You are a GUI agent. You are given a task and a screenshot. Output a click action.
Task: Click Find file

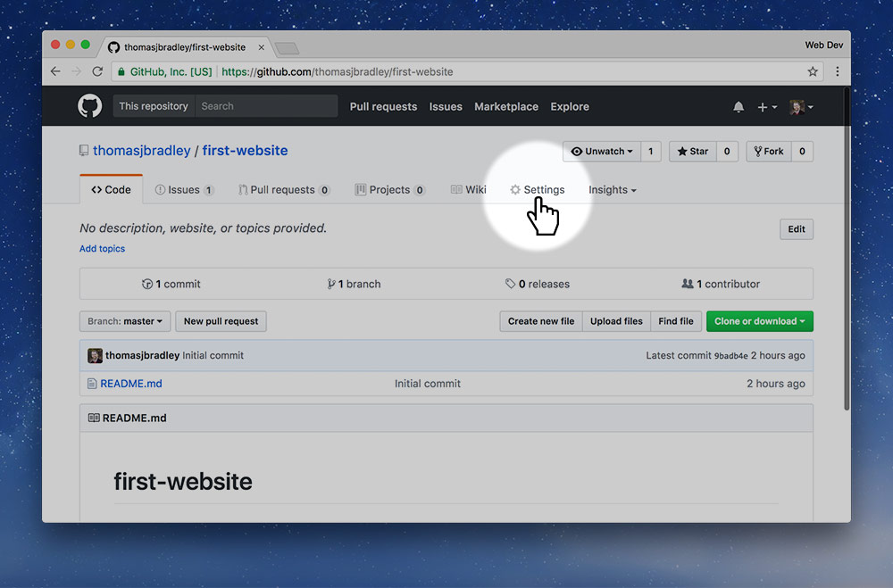(x=675, y=321)
